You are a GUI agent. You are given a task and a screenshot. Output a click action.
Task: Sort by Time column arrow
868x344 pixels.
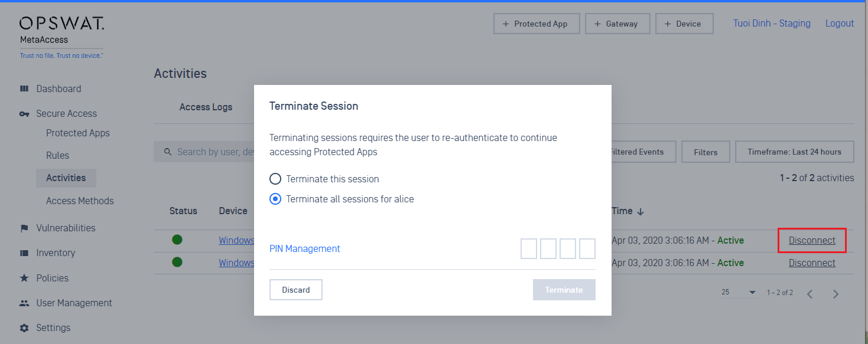[x=641, y=211]
